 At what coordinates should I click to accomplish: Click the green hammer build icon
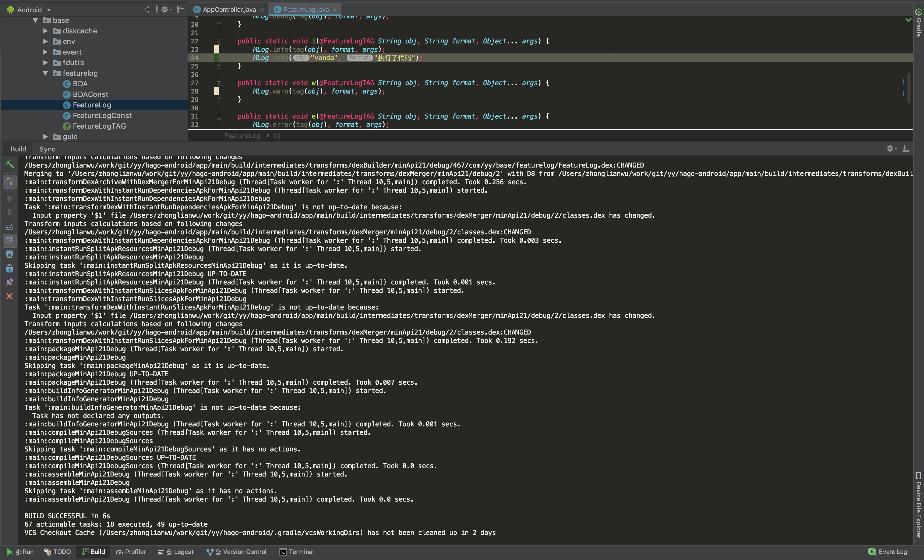coord(10,164)
